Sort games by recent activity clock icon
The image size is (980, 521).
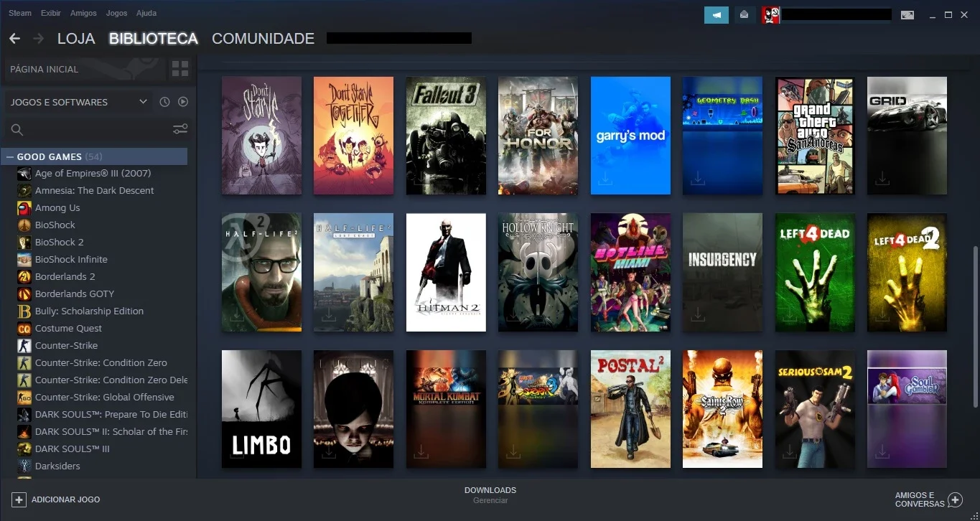tap(164, 102)
